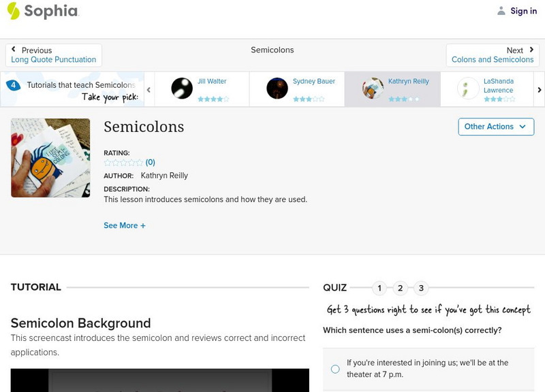Expand description with See More +
The image size is (545, 392).
[x=125, y=225]
